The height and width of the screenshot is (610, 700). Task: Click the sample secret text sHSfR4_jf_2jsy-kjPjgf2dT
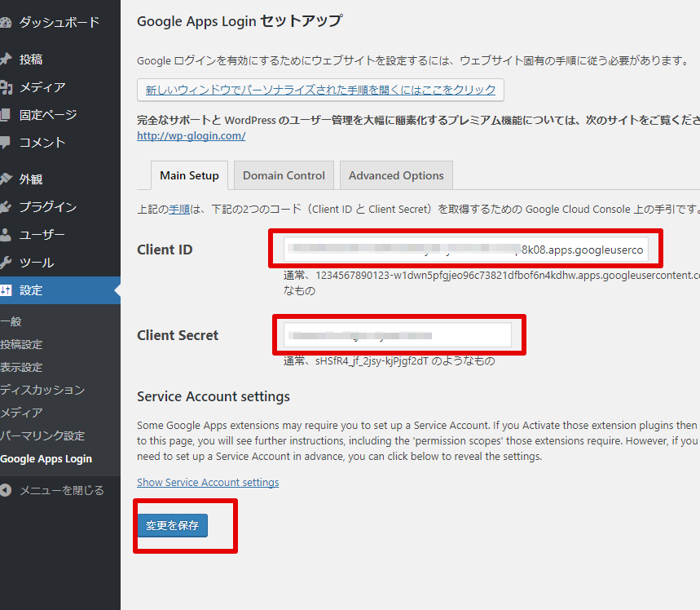click(x=372, y=361)
